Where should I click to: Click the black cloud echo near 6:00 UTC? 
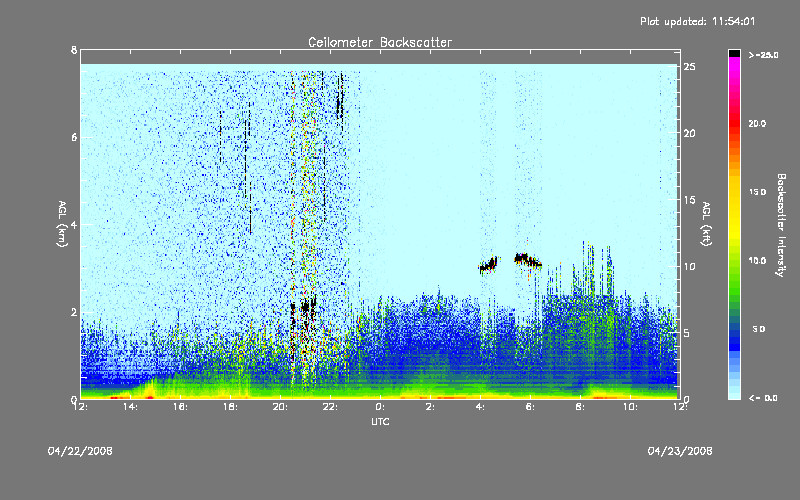click(527, 260)
